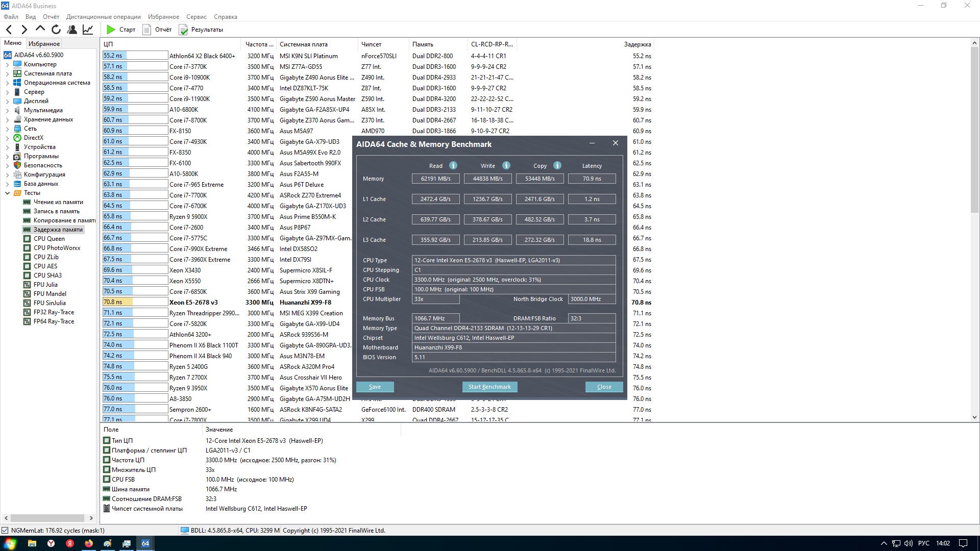Toggle the status bar NGMemLat checkbox

pos(5,531)
